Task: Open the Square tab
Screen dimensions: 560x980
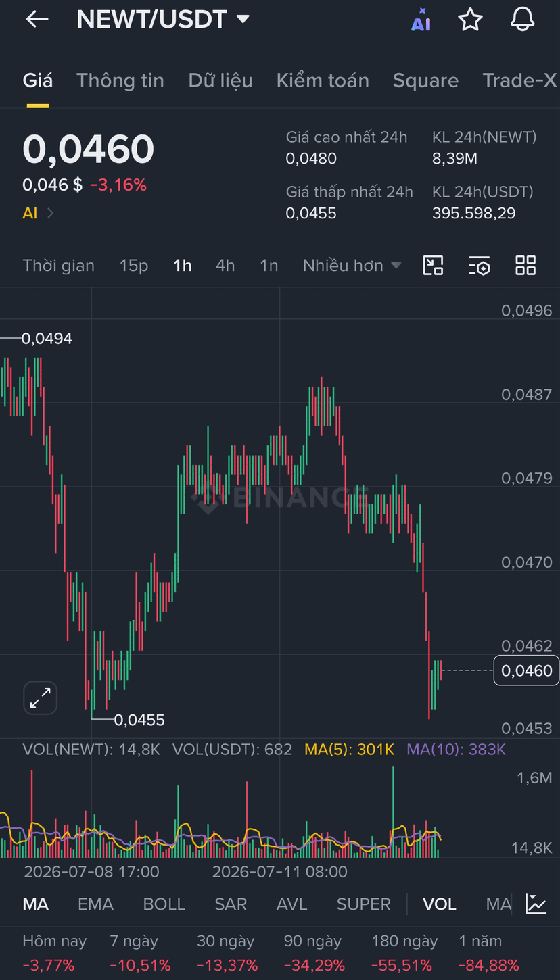Action: pos(425,80)
